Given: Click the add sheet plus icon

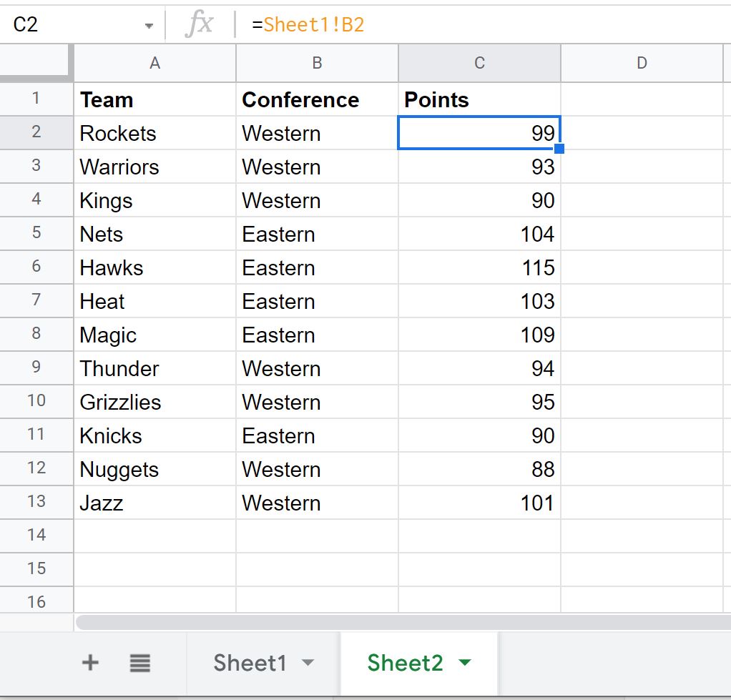Looking at the screenshot, I should click(x=90, y=662).
